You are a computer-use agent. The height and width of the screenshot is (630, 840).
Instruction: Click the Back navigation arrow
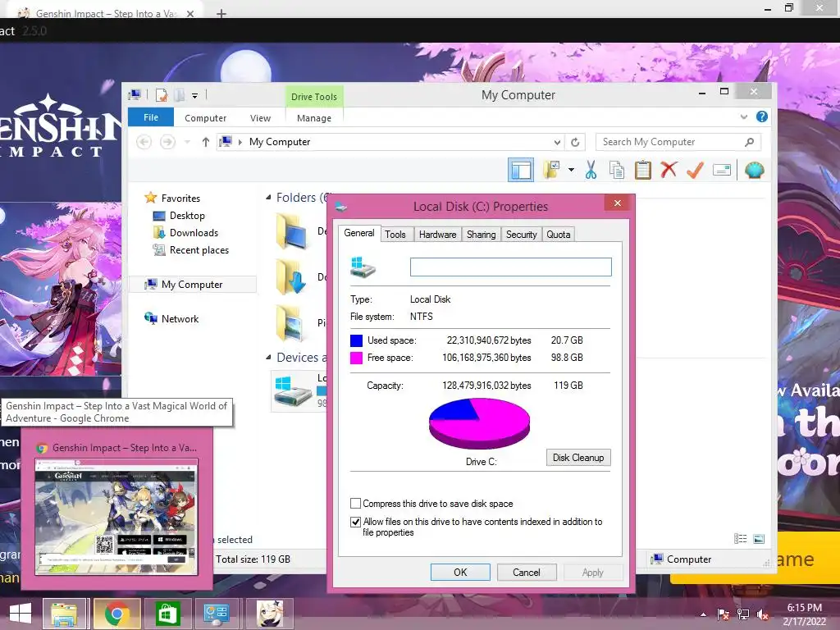pos(144,142)
